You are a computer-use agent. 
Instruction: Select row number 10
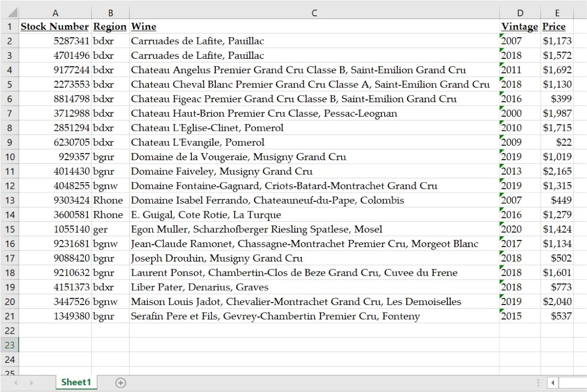click(x=10, y=157)
